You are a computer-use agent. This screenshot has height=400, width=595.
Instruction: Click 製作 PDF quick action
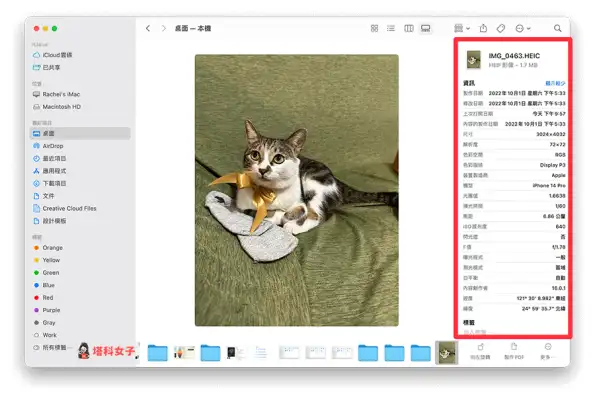point(514,351)
